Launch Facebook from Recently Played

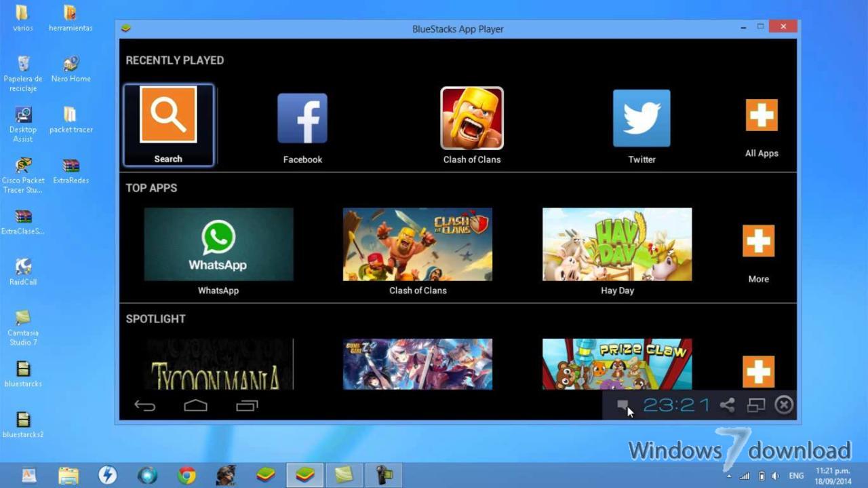coord(302,119)
